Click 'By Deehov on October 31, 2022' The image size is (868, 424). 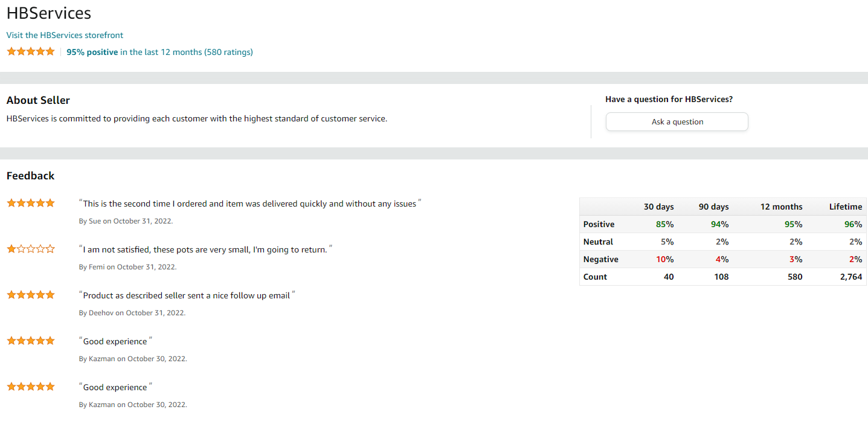132,313
